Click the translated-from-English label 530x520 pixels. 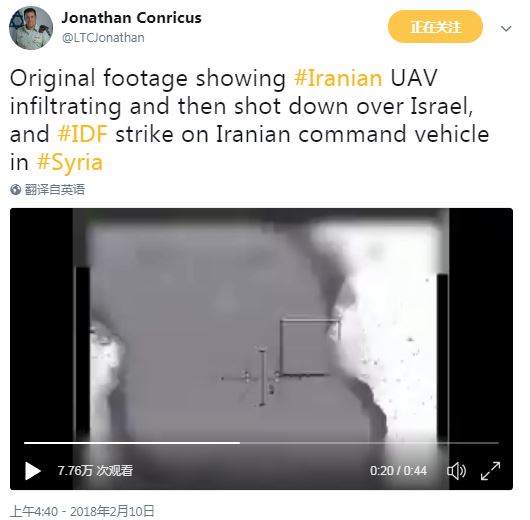55,190
